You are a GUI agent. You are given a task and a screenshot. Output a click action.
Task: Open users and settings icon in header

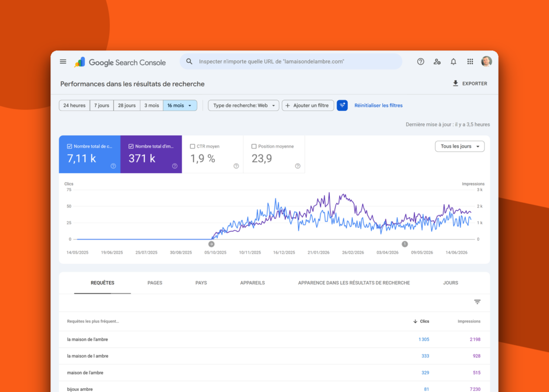(x=437, y=62)
